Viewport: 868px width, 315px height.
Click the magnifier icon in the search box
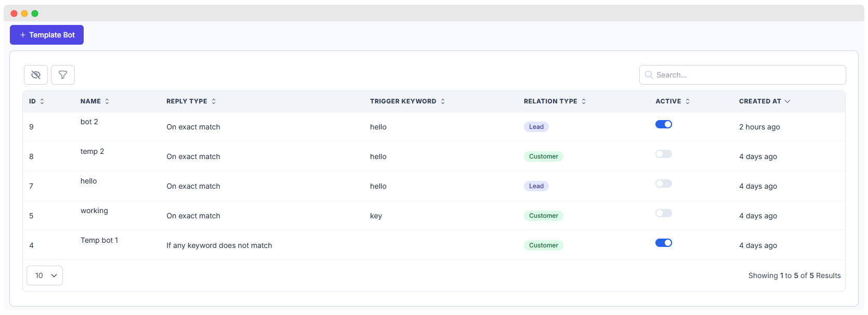tap(649, 75)
